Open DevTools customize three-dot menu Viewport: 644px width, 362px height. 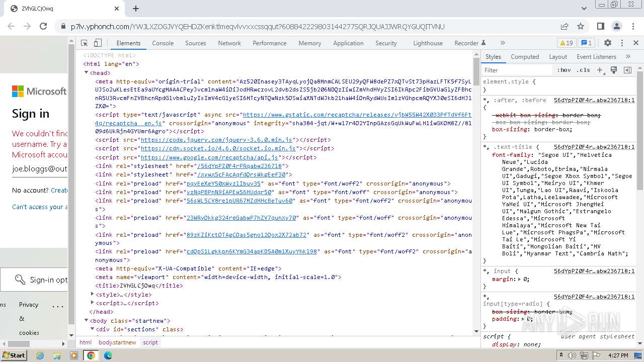(x=622, y=43)
